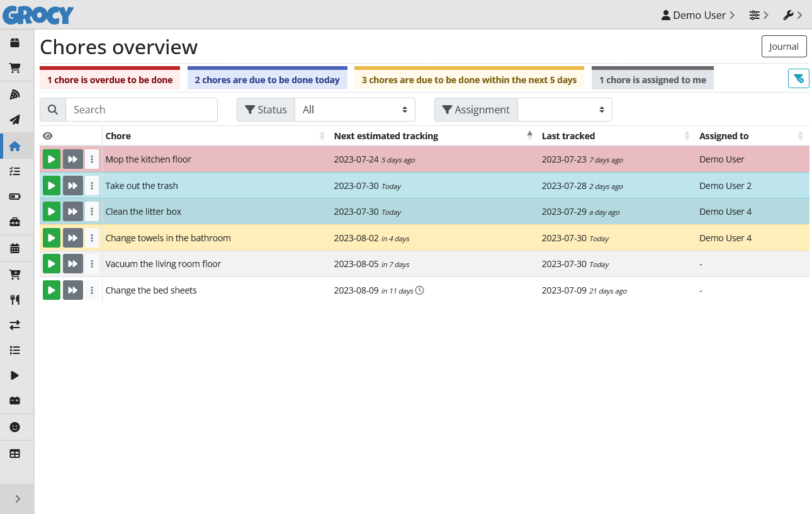Click the chores overview home icon
The width and height of the screenshot is (812, 514).
tap(15, 146)
